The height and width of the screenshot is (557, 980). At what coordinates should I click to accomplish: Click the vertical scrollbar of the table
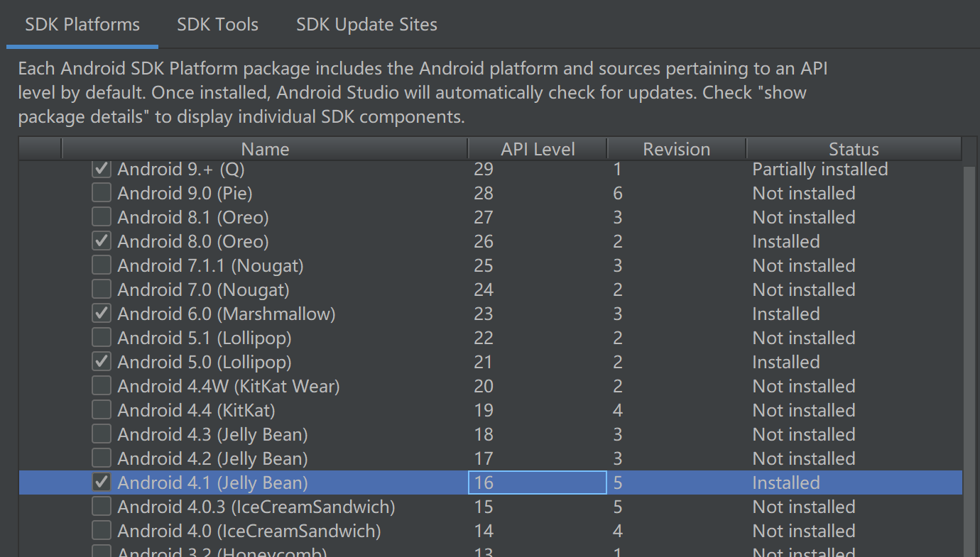pyautogui.click(x=970, y=355)
